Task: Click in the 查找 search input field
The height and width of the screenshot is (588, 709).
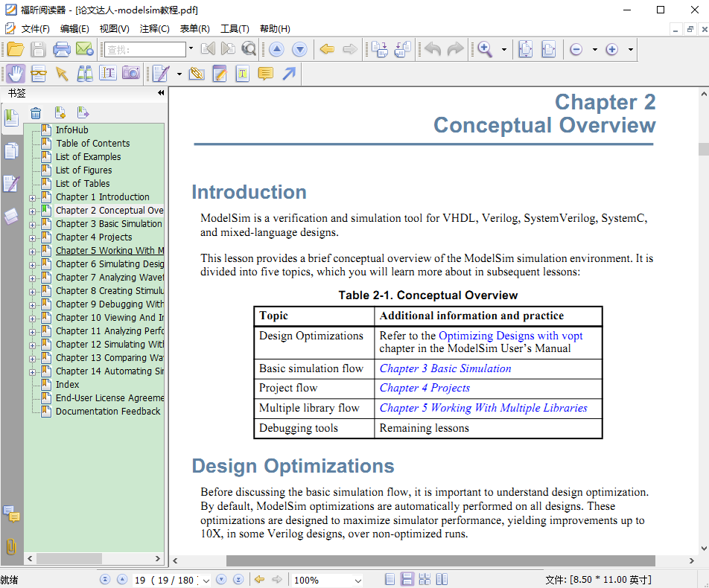Action: pyautogui.click(x=144, y=50)
